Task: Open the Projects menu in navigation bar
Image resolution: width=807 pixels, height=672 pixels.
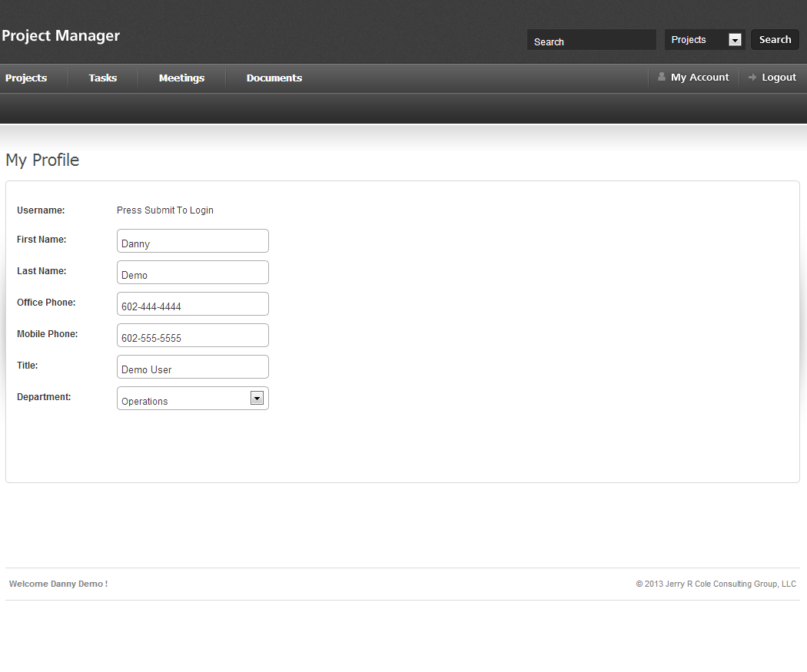Action: pyautogui.click(x=26, y=78)
